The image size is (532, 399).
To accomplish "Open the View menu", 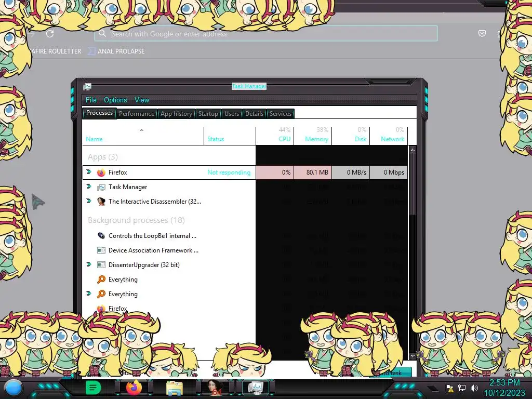I will coord(141,100).
